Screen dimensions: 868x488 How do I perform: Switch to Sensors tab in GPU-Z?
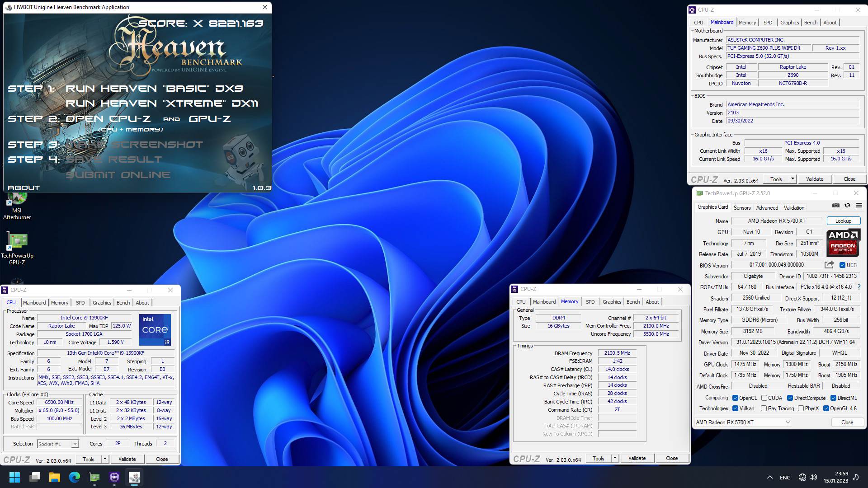742,208
